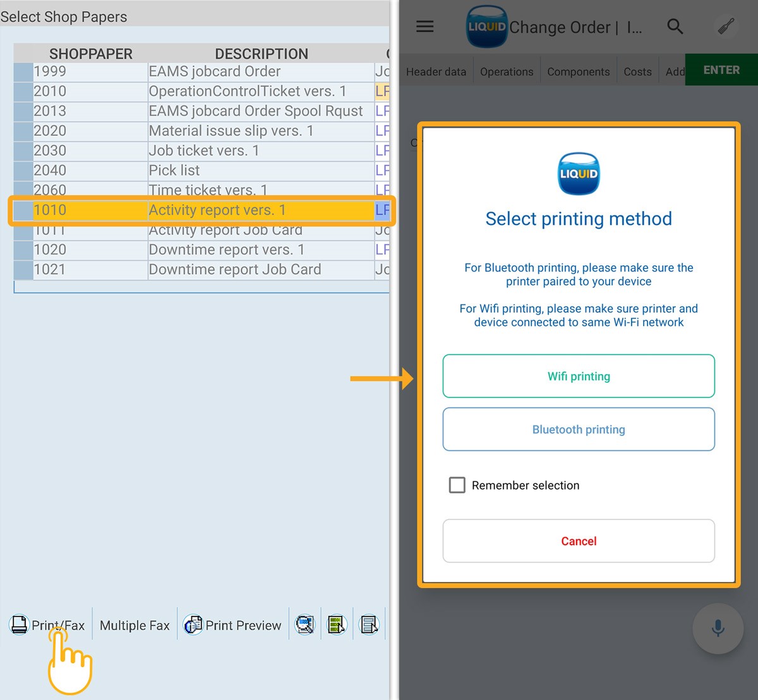The width and height of the screenshot is (758, 700).
Task: Switch to the Header data tab
Action: pos(436,72)
